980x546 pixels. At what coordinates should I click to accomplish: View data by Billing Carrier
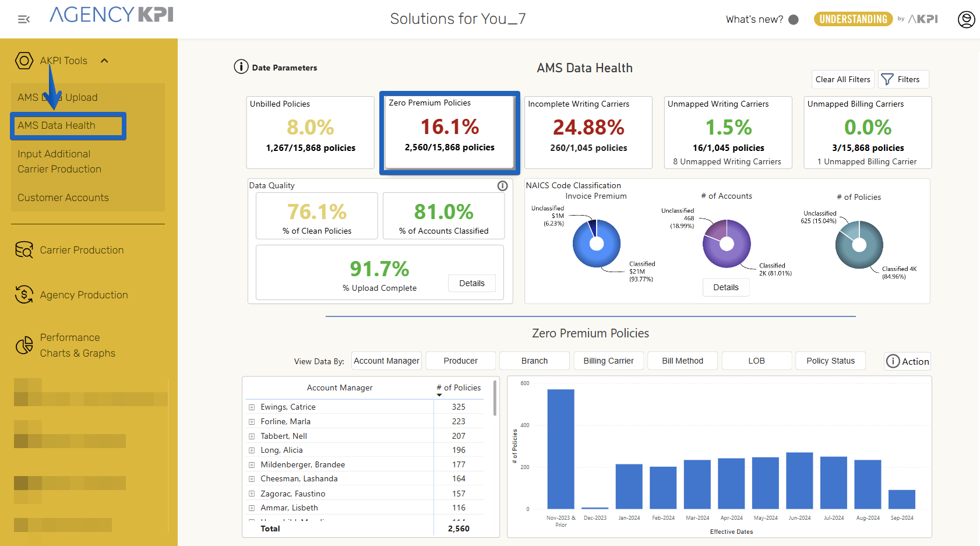tap(608, 361)
